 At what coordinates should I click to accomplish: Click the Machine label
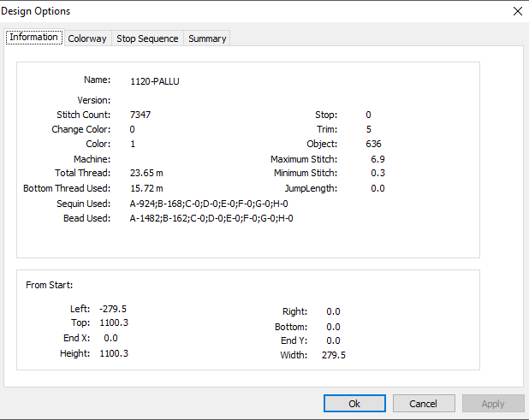pyautogui.click(x=92, y=159)
